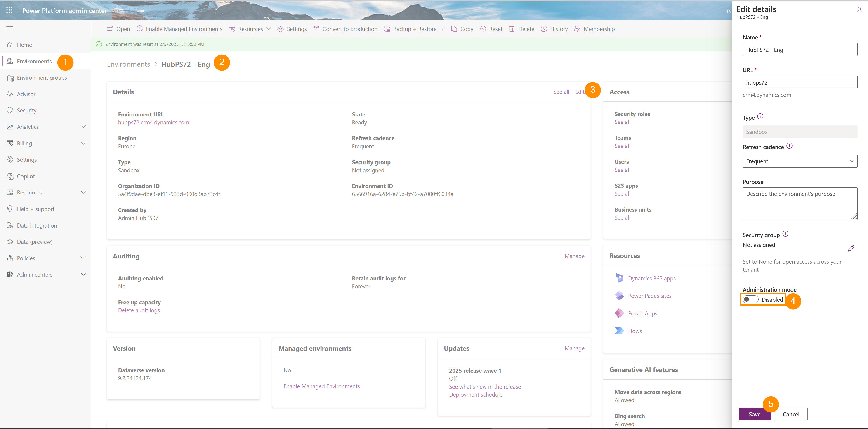
Task: Click the Delete audit logs link
Action: [x=139, y=310]
